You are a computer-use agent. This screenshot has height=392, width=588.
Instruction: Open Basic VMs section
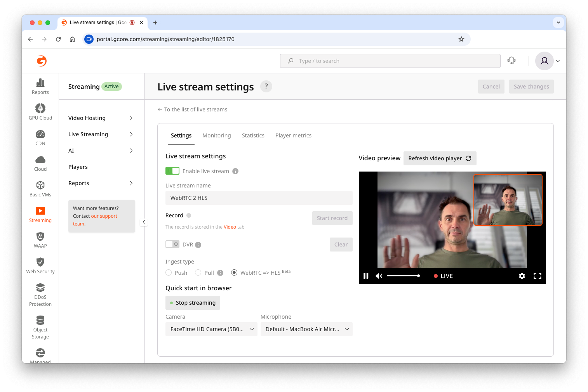(x=40, y=189)
